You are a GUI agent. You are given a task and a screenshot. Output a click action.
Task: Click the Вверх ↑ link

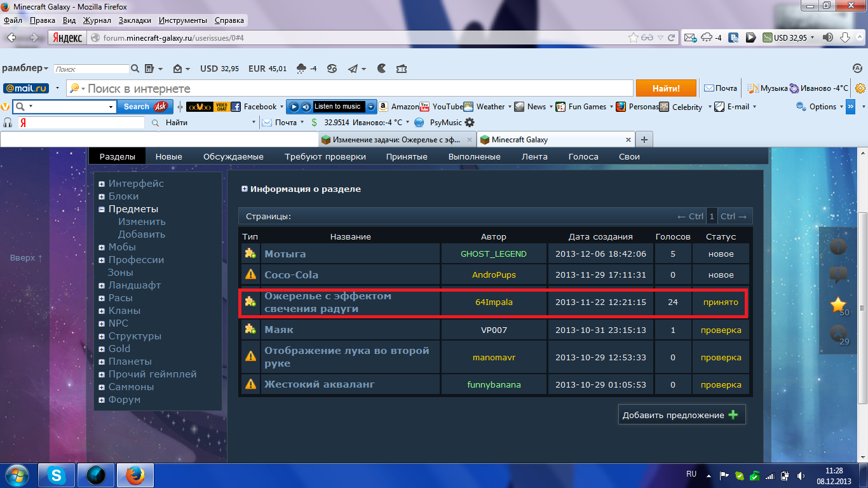click(27, 258)
